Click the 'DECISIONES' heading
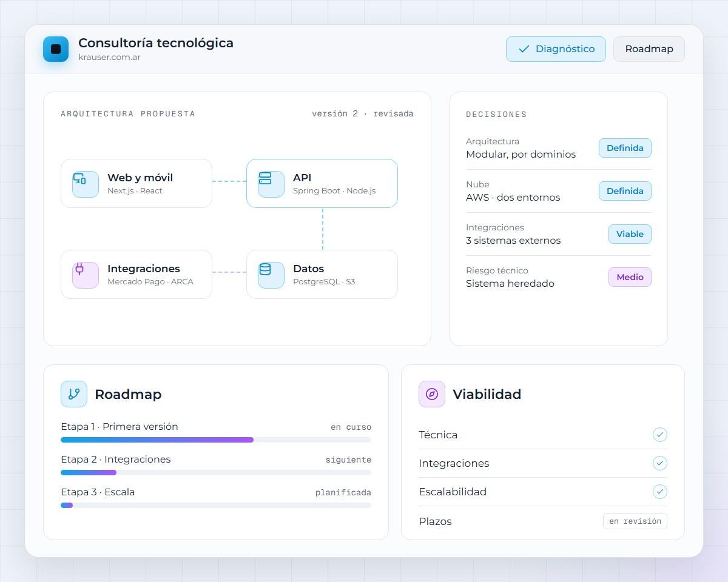Viewport: 728px width, 582px height. pos(496,115)
